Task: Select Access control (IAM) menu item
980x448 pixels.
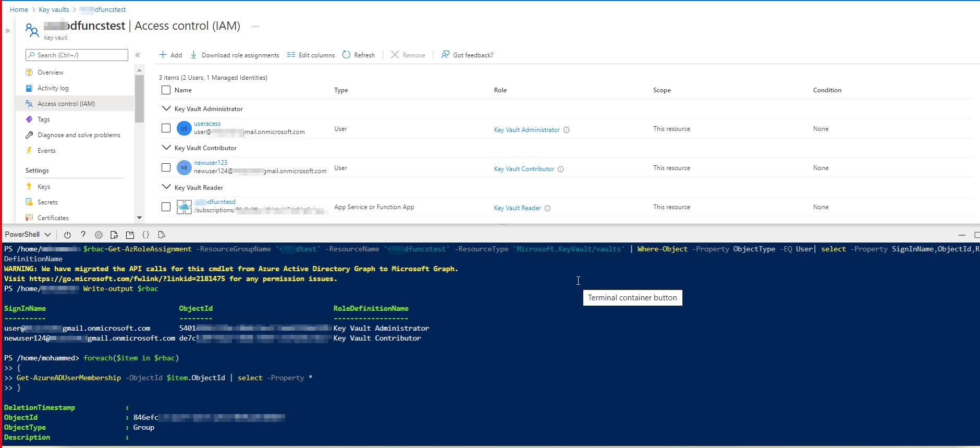Action: (75, 104)
